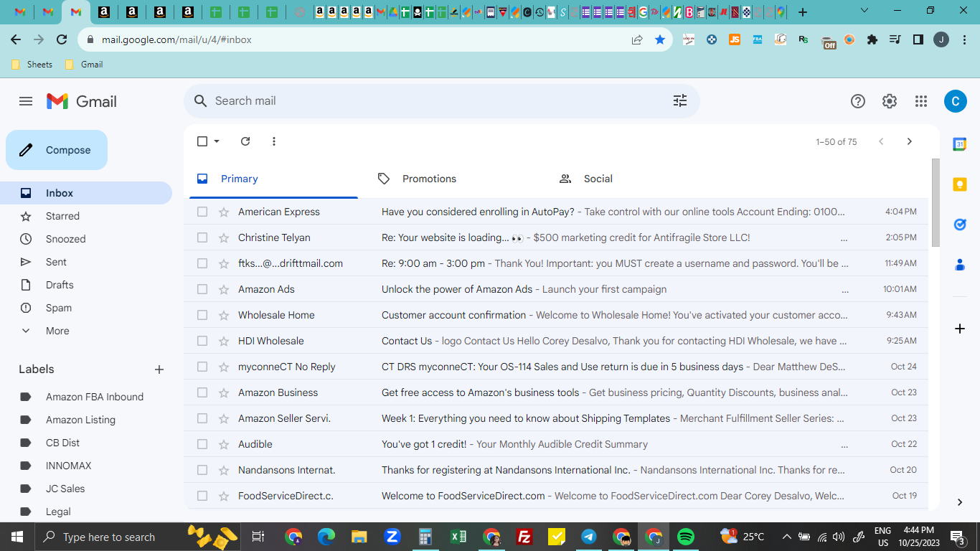The height and width of the screenshot is (551, 980).
Task: Check the Amazon Ads email
Action: click(x=202, y=289)
